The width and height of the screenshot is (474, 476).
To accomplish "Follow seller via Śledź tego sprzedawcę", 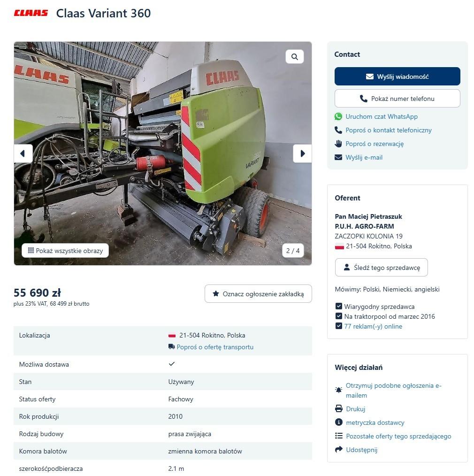I will pyautogui.click(x=382, y=268).
